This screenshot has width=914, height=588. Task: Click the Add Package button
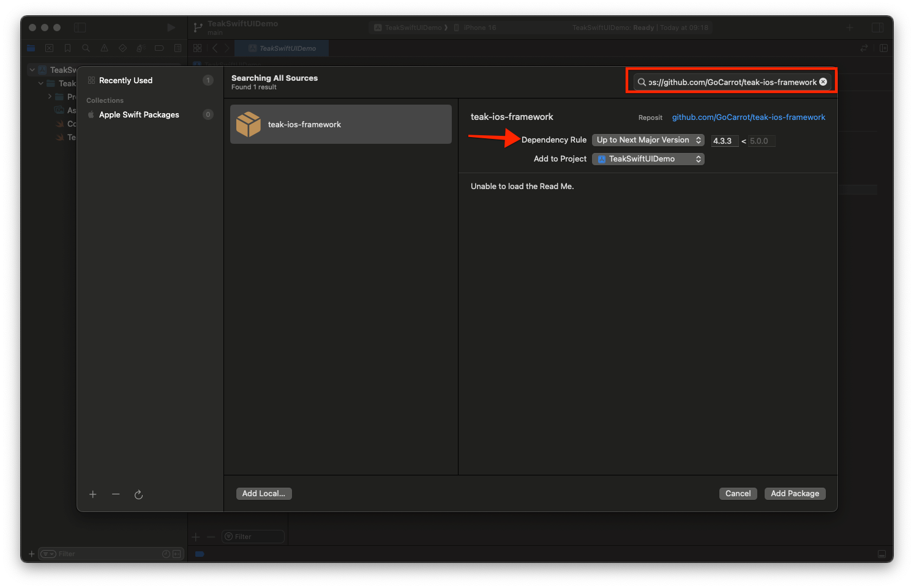pos(795,494)
